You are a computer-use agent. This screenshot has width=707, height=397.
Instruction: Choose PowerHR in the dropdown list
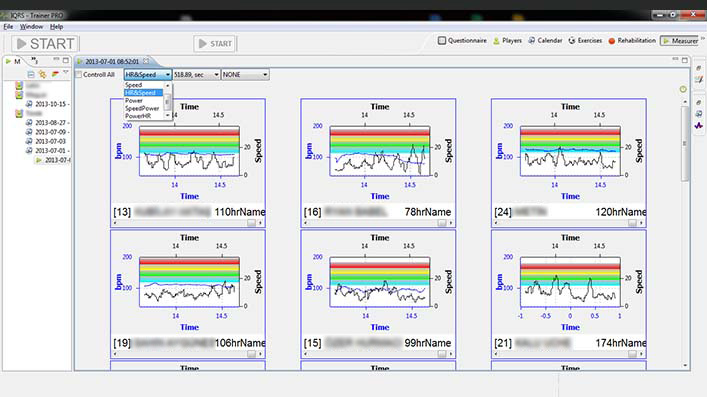point(144,116)
